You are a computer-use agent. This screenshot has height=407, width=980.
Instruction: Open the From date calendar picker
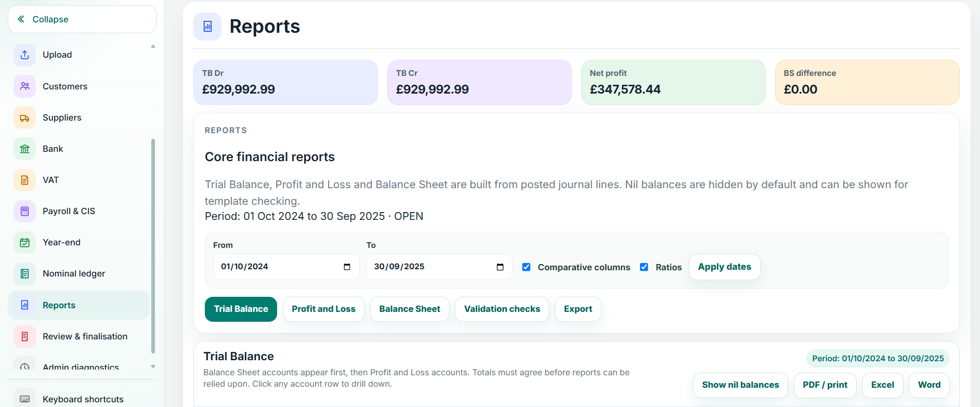347,267
